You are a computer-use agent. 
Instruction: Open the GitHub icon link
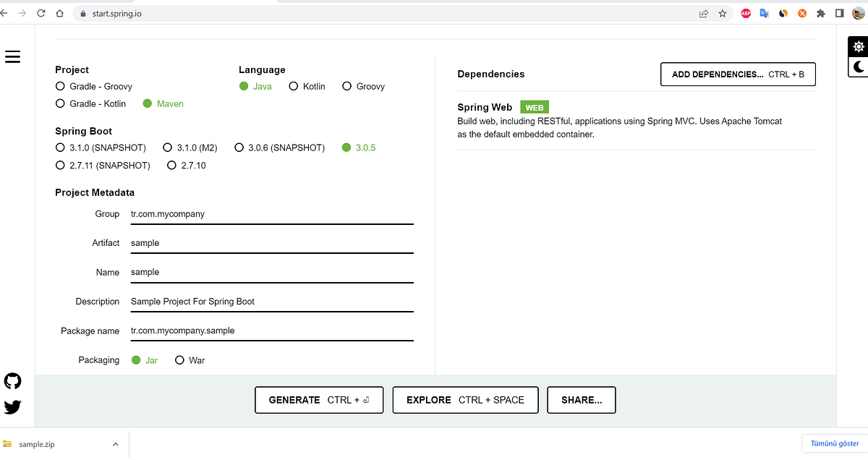coord(12,381)
